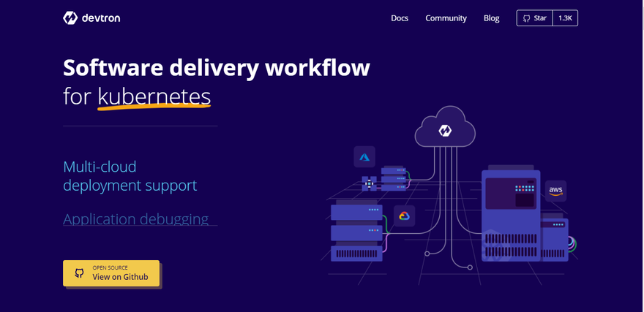The height and width of the screenshot is (312, 644).
Task: Click the 1.3K star count
Action: [565, 18]
